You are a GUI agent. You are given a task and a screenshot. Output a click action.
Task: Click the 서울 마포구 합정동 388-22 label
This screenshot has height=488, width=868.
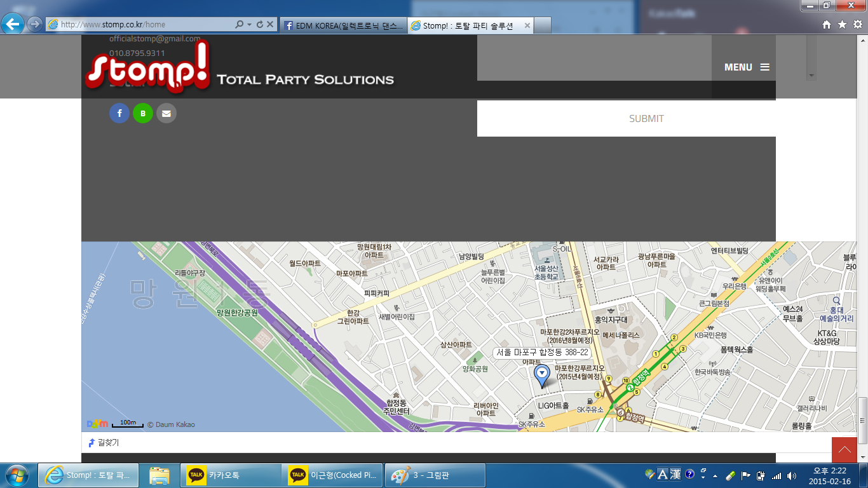[x=542, y=352]
